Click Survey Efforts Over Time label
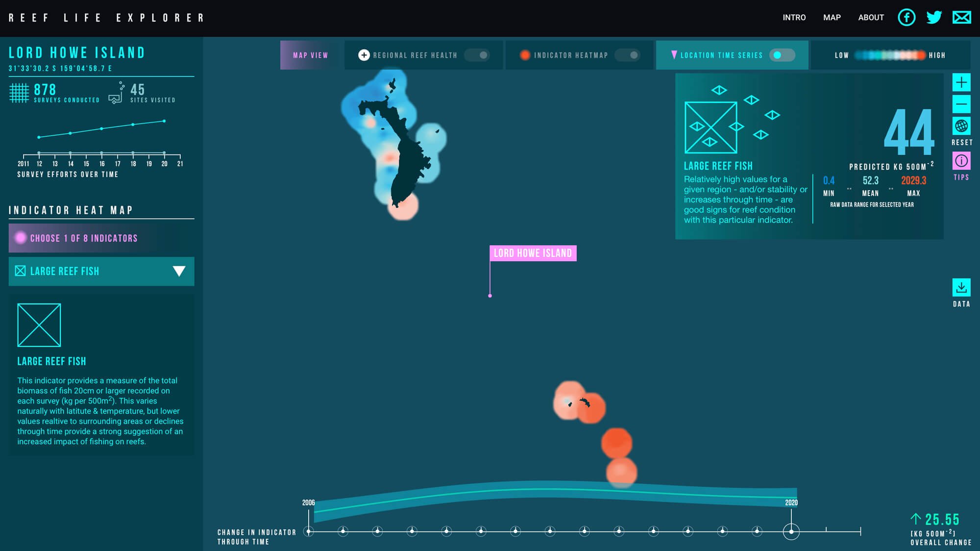 [68, 175]
